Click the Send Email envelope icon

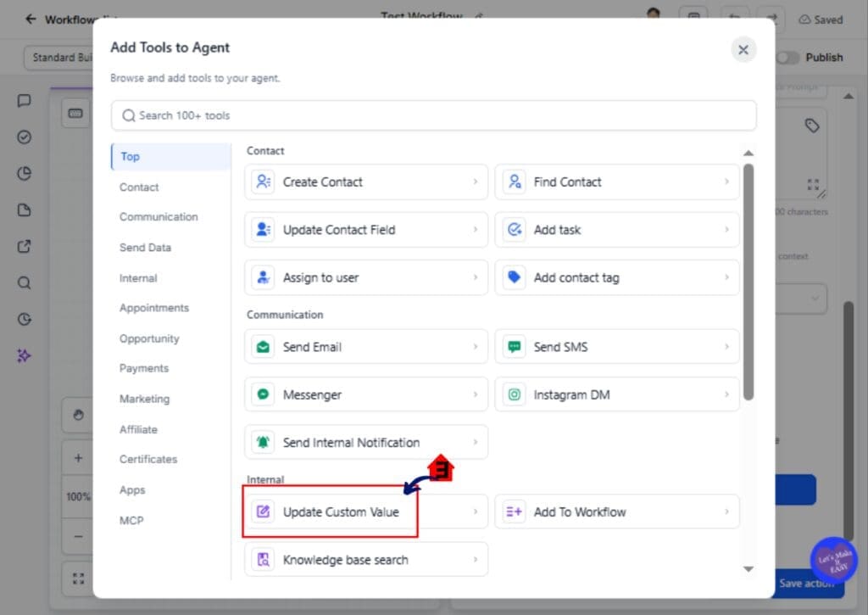pyautogui.click(x=263, y=347)
